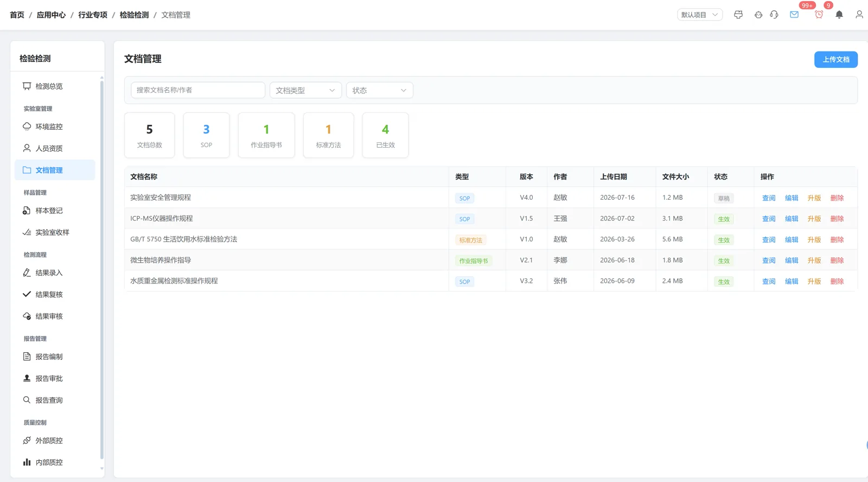Click 编辑 for ICP-MS仪器操作规程

point(792,219)
